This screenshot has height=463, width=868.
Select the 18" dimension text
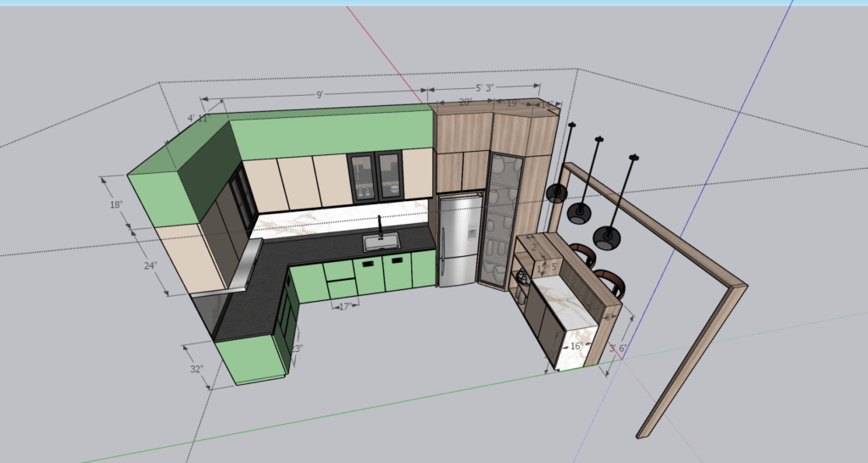point(115,204)
